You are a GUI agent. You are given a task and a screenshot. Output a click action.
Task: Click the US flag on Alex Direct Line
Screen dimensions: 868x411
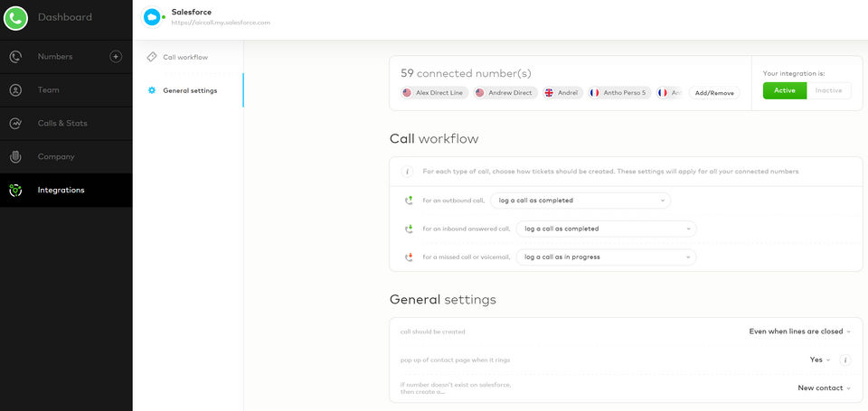[407, 93]
